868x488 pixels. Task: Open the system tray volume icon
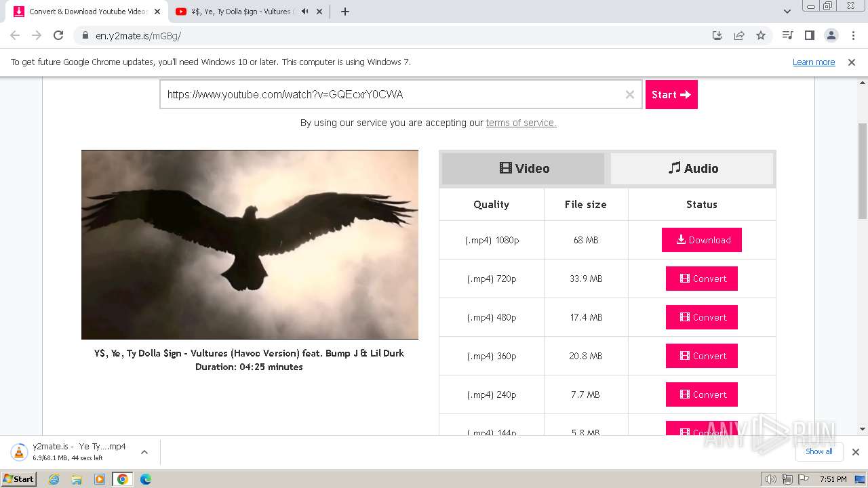tap(770, 479)
